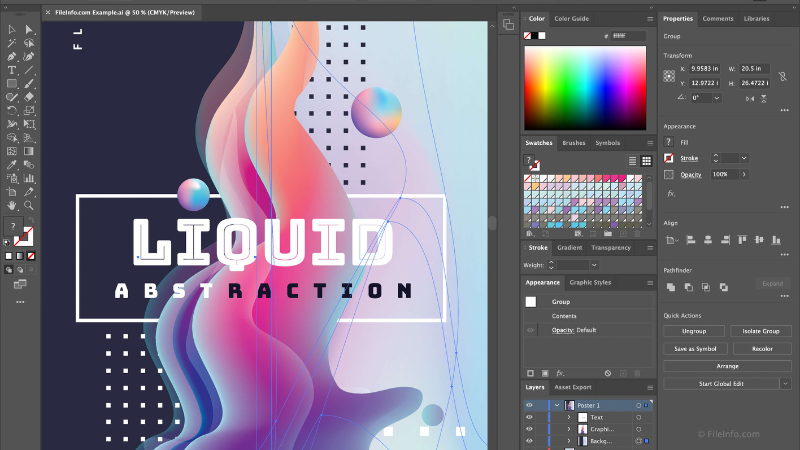Image resolution: width=800 pixels, height=450 pixels.
Task: Click the Hand tool
Action: click(x=12, y=204)
